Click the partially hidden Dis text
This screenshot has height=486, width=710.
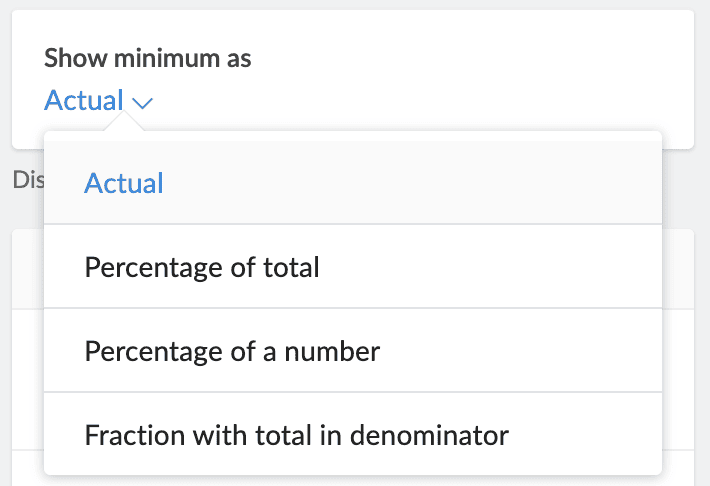point(26,180)
